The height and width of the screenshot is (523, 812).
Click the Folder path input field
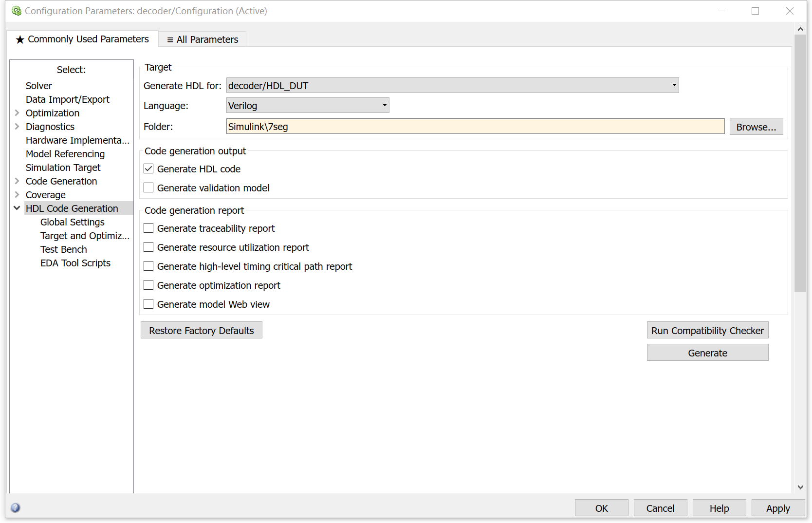coord(475,127)
